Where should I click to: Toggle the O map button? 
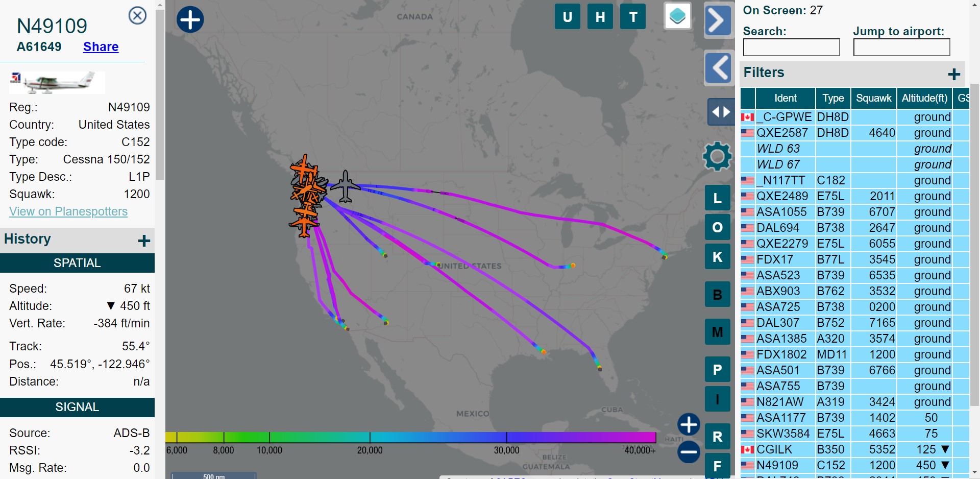click(718, 227)
